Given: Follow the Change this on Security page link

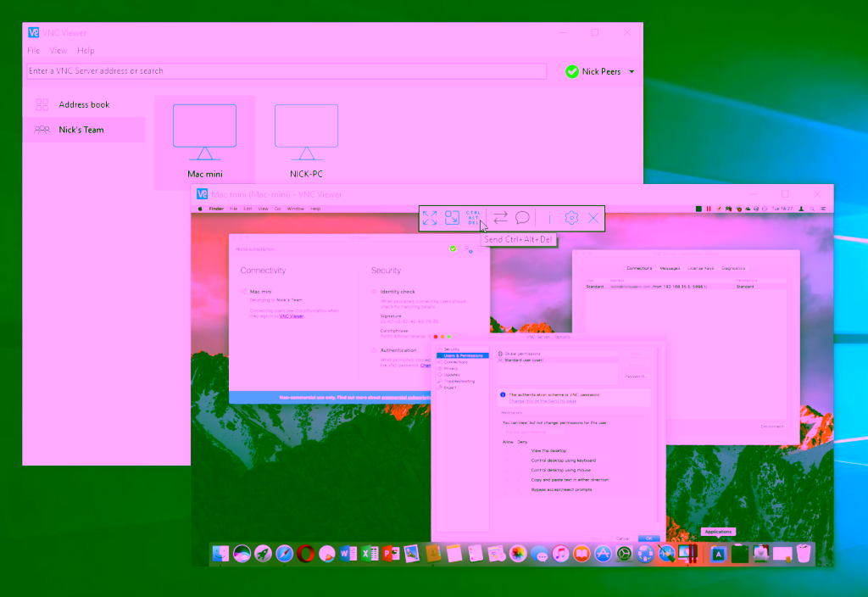Looking at the screenshot, I should click(541, 400).
